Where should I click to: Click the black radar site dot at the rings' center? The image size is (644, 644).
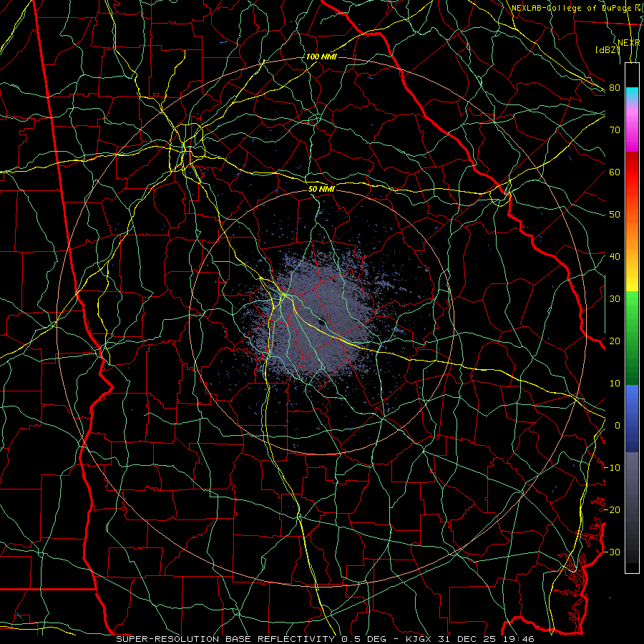click(321, 322)
